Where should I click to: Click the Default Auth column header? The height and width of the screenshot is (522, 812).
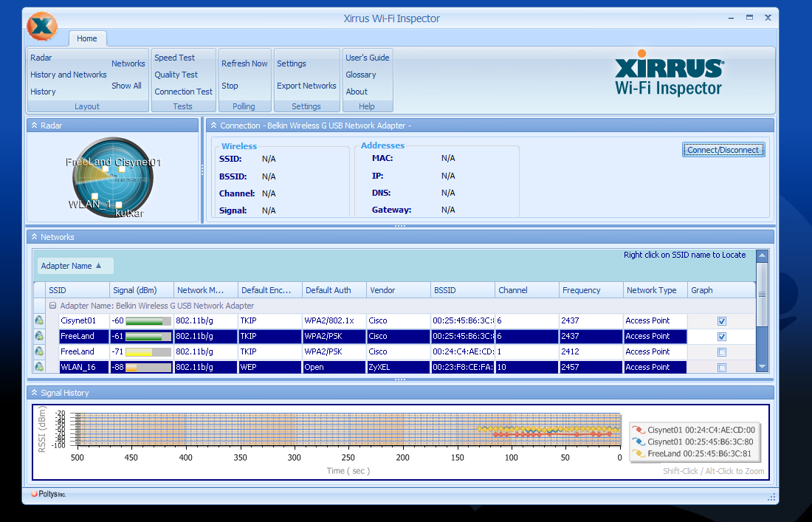[x=334, y=290]
